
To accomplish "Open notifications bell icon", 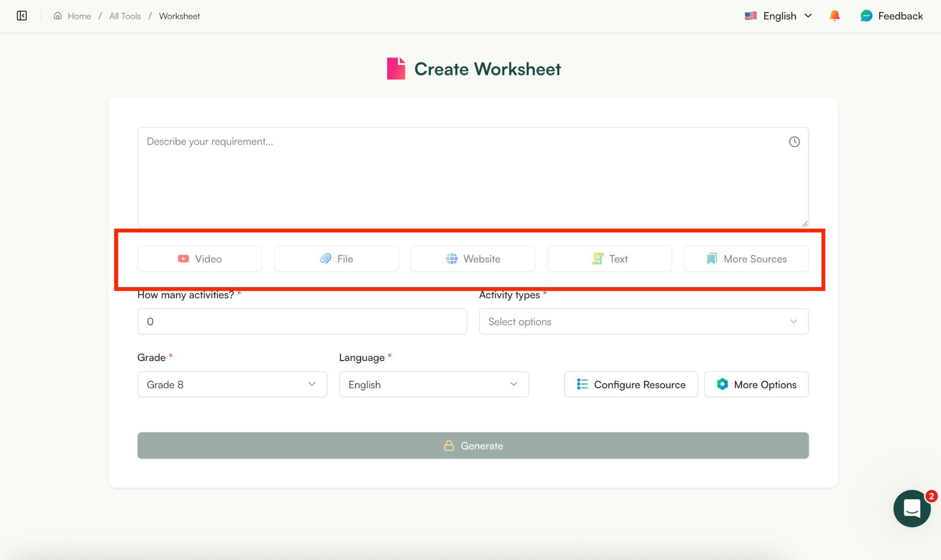I will point(834,16).
